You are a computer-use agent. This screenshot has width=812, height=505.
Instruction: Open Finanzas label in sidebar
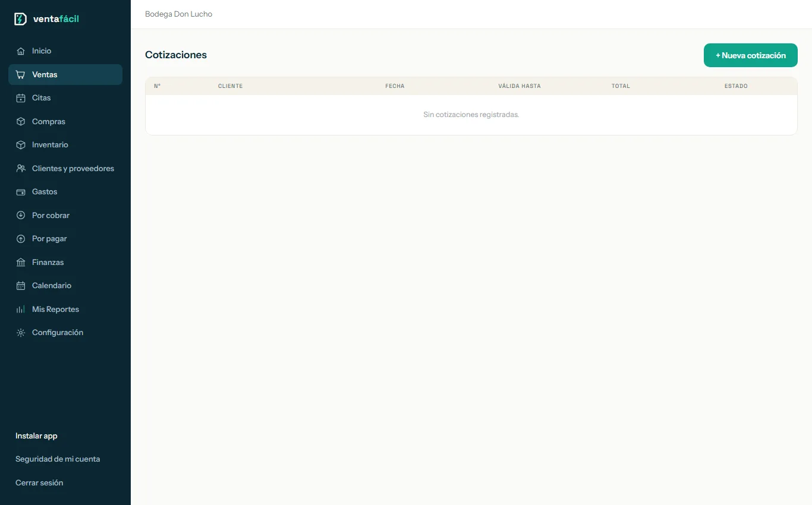tap(48, 263)
